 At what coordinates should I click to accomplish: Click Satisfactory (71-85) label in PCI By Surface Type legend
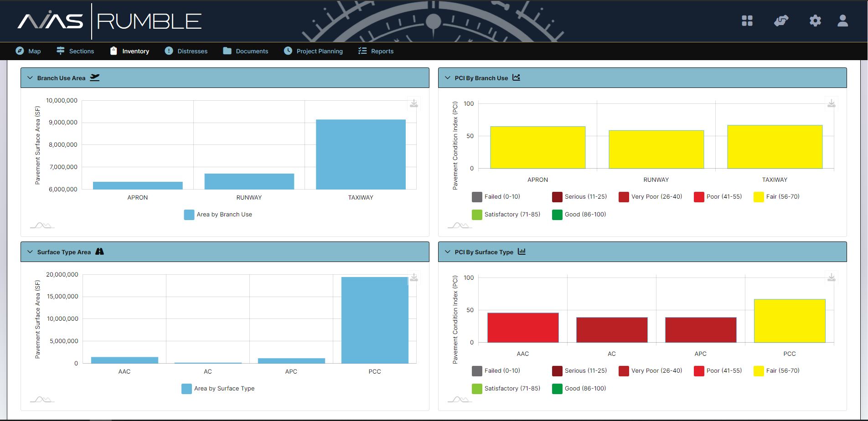[x=512, y=389]
